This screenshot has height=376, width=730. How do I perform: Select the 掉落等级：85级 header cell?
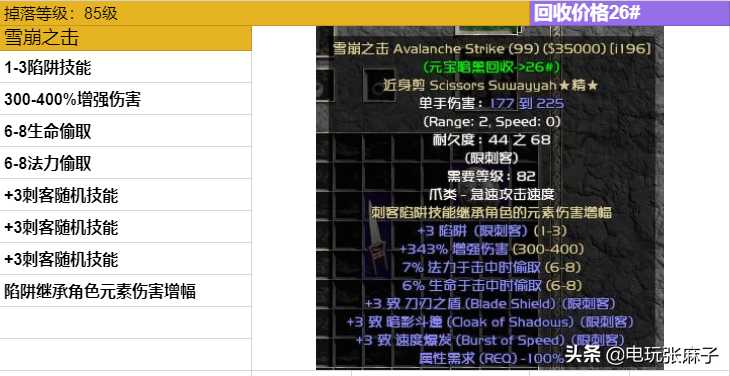(265, 13)
